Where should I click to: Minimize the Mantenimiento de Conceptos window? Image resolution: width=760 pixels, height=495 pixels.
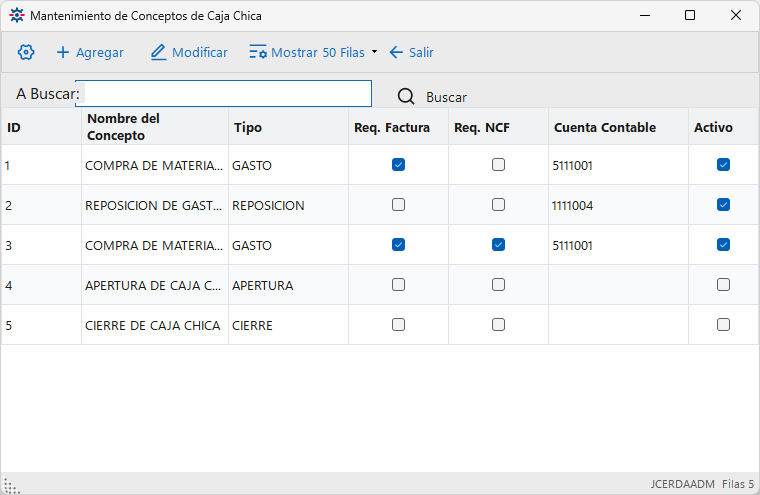pos(645,15)
